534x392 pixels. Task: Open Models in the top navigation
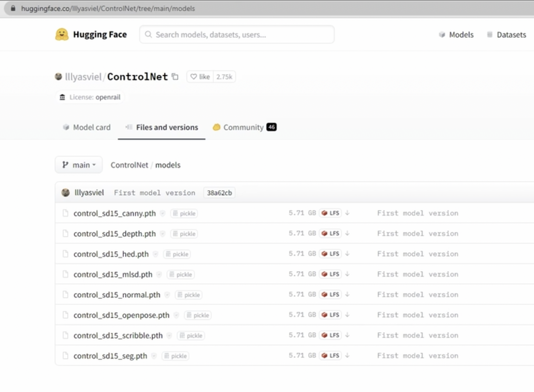coord(456,35)
